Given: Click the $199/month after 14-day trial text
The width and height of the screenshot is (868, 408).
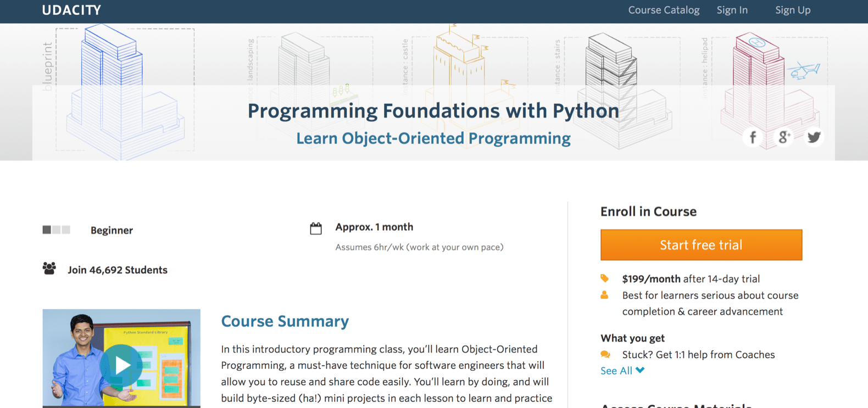Looking at the screenshot, I should click(691, 279).
